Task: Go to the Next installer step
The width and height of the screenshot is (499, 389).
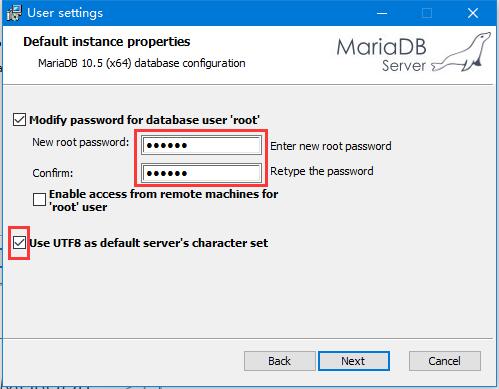Action: 354,361
